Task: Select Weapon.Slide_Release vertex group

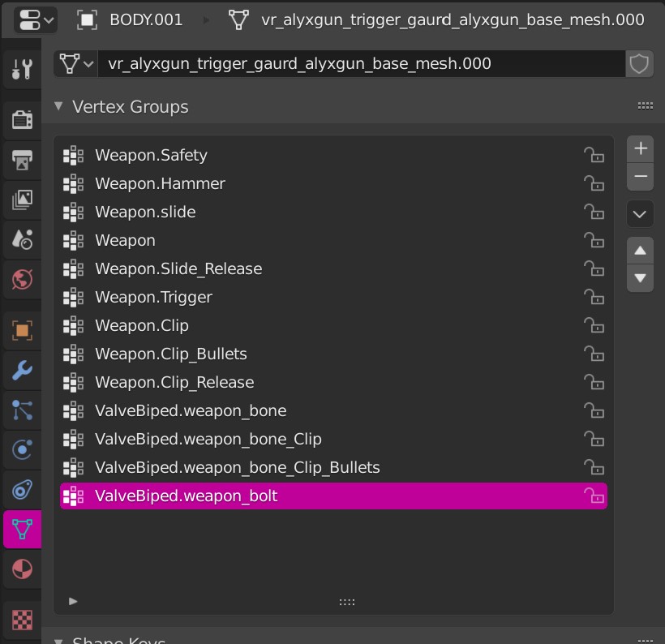Action: 333,269
